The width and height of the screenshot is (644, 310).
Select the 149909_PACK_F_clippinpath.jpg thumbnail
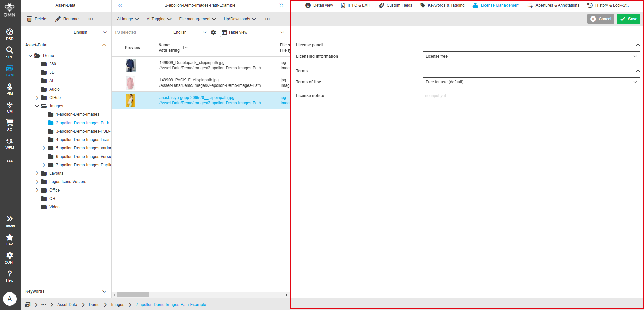[x=130, y=83]
